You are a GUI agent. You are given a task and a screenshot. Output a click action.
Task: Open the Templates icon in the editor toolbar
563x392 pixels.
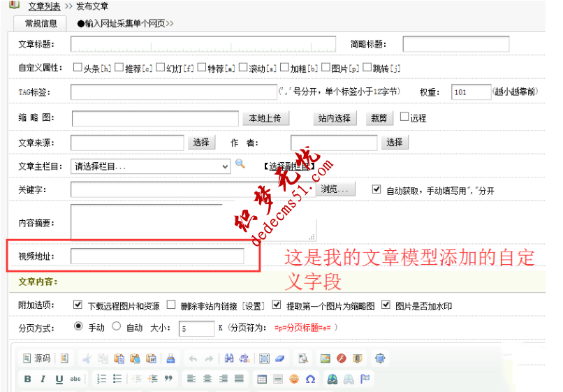(x=64, y=358)
